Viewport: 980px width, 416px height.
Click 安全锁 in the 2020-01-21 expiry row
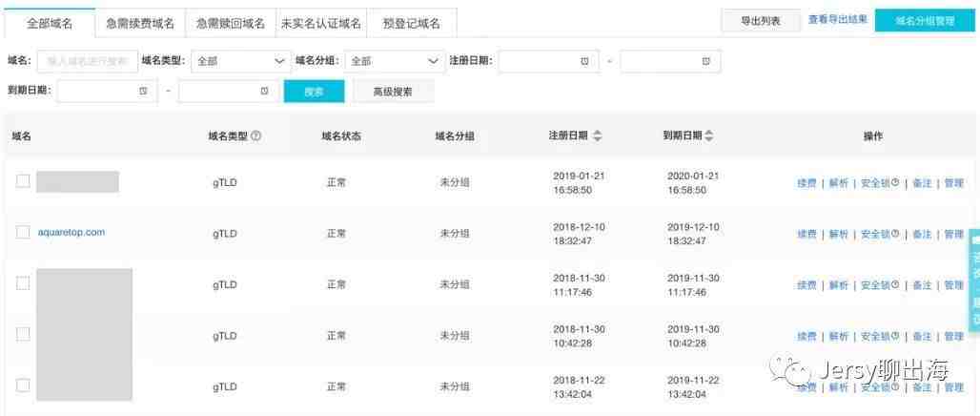(875, 183)
